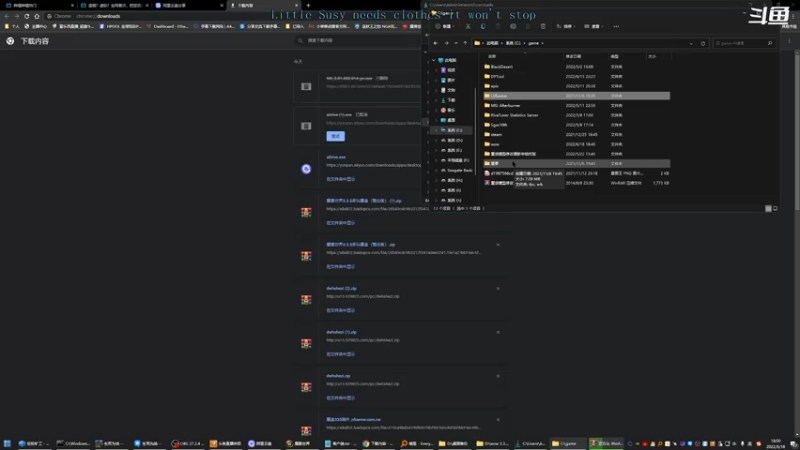Screen dimensions: 800x450
Task: Go up one folder level in Explorer
Action: (x=465, y=43)
